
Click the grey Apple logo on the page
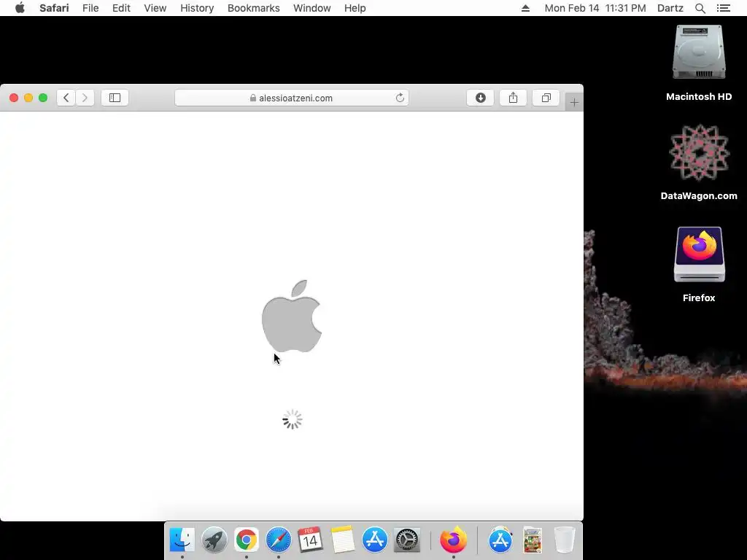[292, 316]
